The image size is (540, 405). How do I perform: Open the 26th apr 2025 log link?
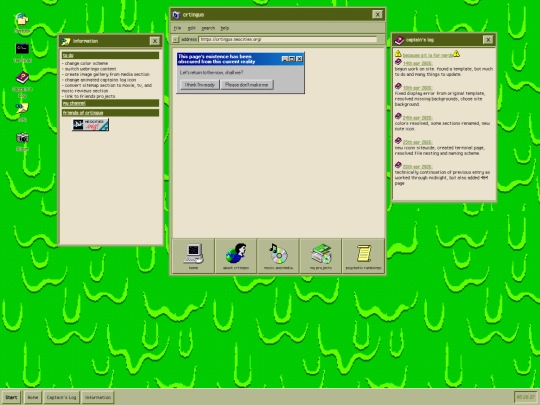[x=417, y=167]
